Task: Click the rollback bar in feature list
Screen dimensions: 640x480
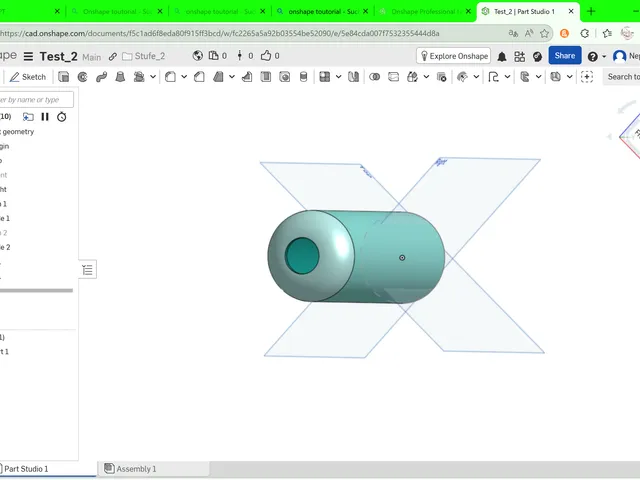Action: click(x=36, y=291)
